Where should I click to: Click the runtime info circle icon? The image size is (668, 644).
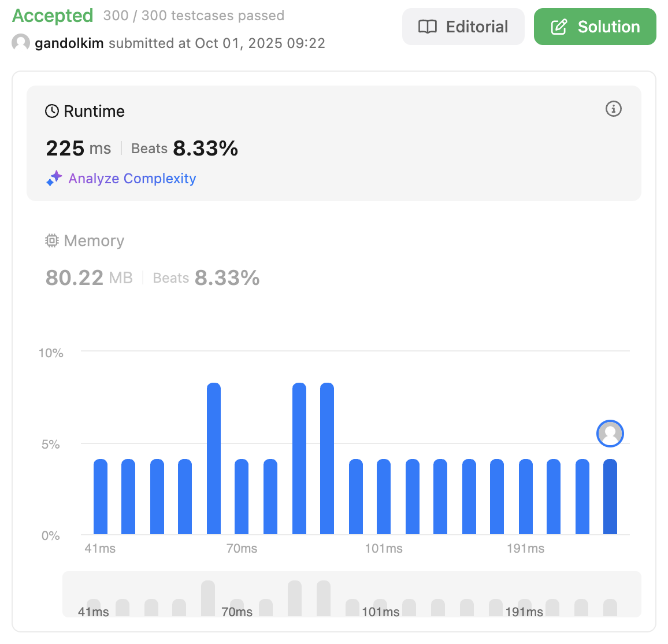click(x=614, y=109)
